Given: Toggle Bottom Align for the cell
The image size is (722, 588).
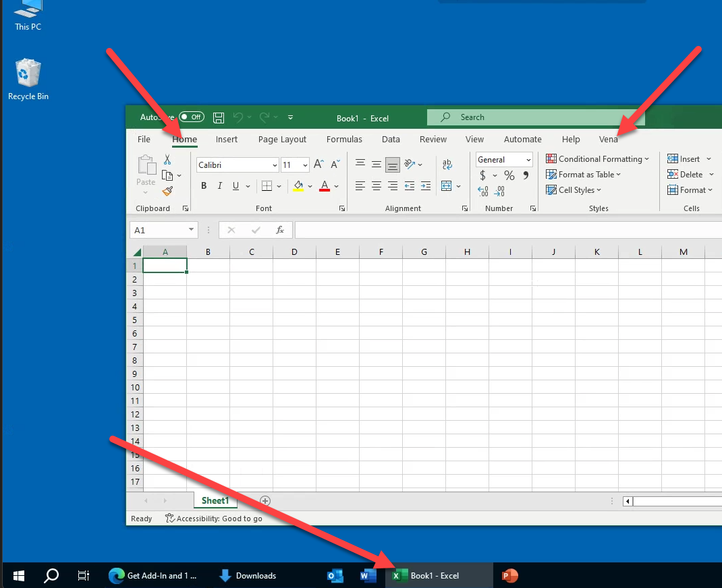Looking at the screenshot, I should click(393, 165).
